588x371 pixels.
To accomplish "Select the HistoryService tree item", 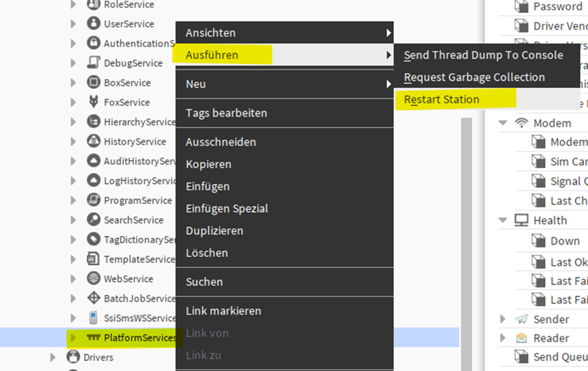I will [x=134, y=141].
